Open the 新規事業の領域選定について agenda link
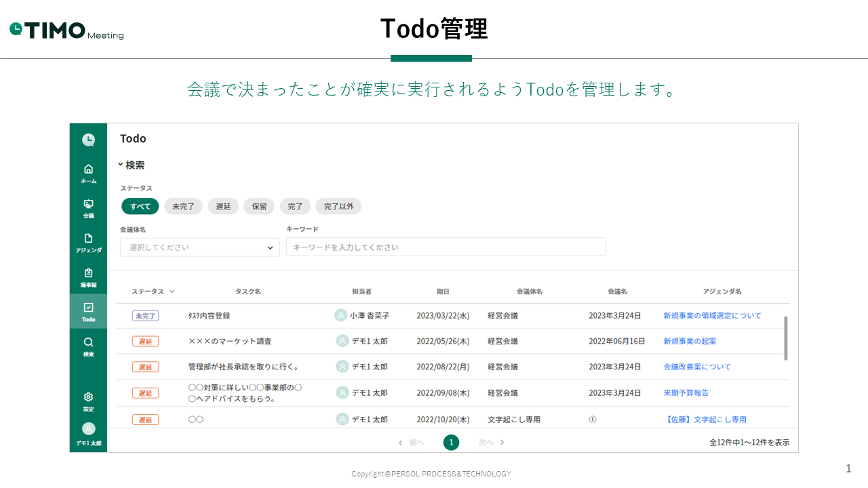868x488 pixels. click(x=712, y=316)
